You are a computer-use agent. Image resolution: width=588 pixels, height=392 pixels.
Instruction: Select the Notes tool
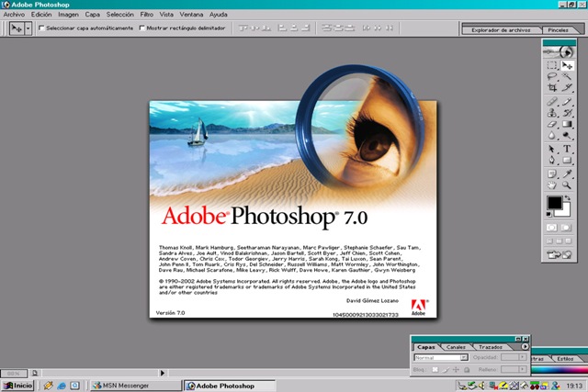551,174
